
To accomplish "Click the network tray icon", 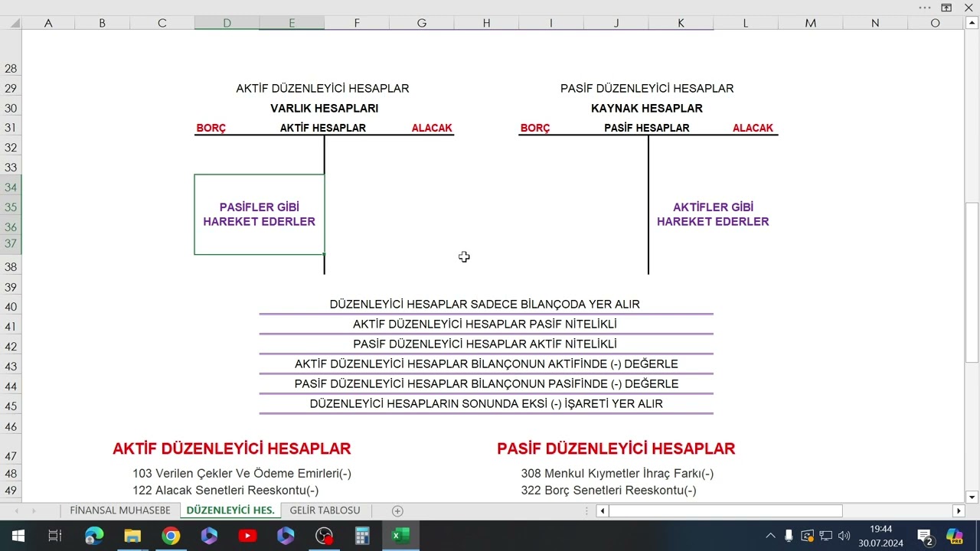I will click(825, 536).
